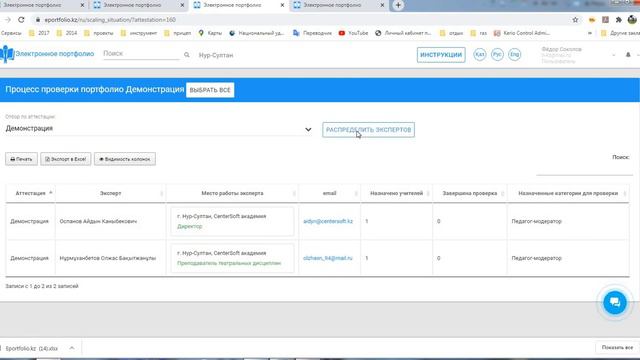Viewport: 640px width, 360px height.
Task: Click the Электронное портфолио logo
Action: (x=47, y=54)
